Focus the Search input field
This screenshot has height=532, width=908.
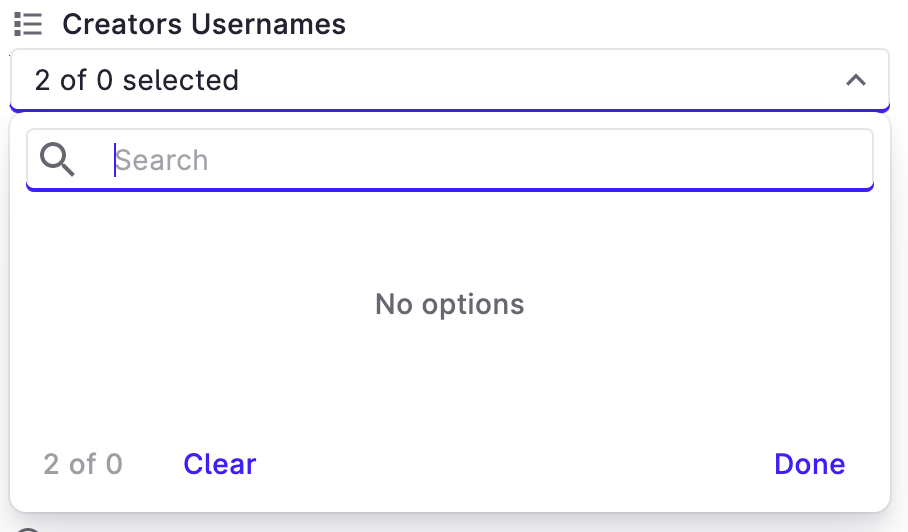(x=480, y=160)
